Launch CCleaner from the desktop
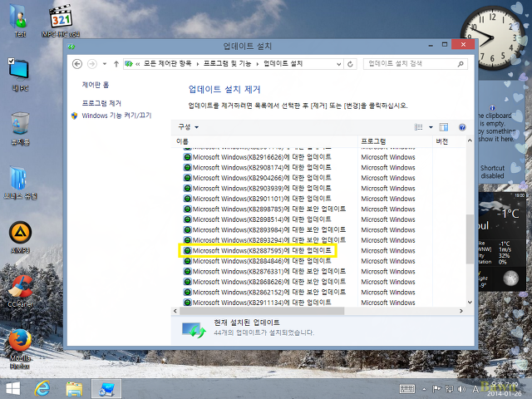Viewport: 532px width, 399px height. tap(20, 291)
